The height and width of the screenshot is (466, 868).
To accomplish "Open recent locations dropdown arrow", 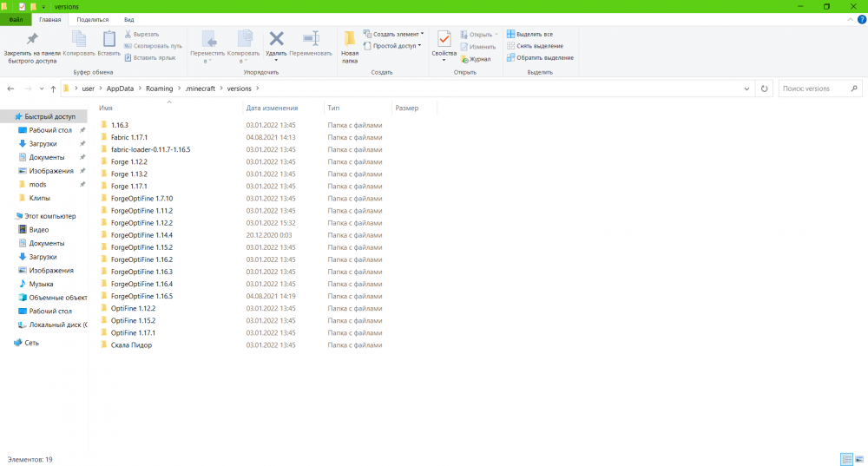I will pos(42,89).
